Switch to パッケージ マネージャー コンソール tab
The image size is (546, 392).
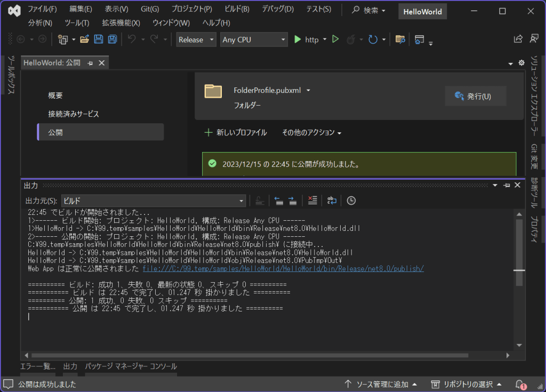(x=131, y=366)
